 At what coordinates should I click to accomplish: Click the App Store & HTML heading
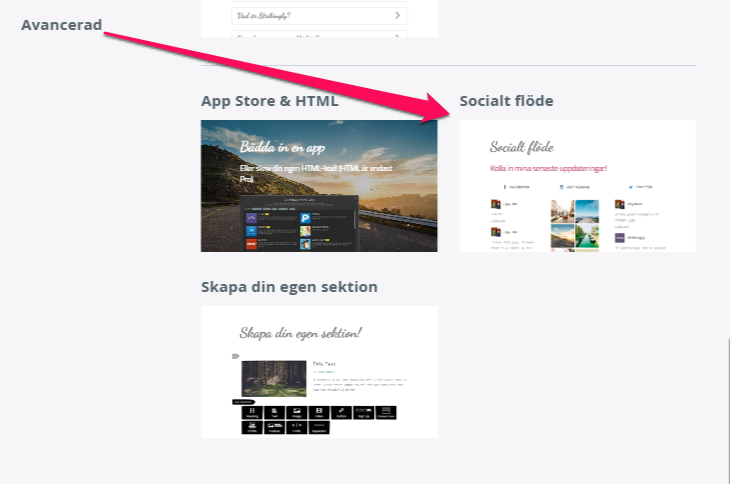pyautogui.click(x=270, y=101)
